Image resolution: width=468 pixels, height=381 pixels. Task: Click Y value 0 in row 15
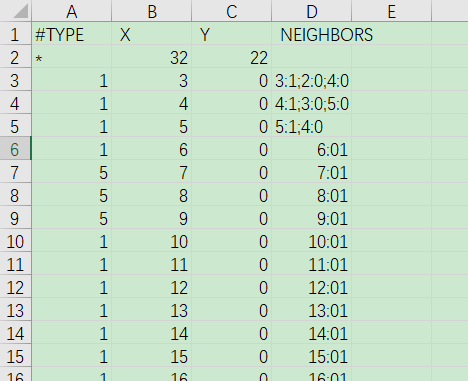(231, 356)
